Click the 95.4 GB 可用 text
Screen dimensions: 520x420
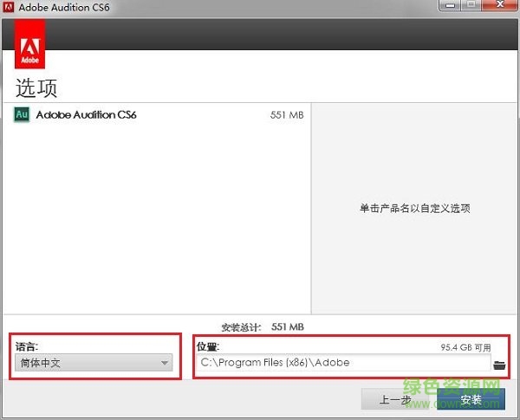[x=465, y=347]
